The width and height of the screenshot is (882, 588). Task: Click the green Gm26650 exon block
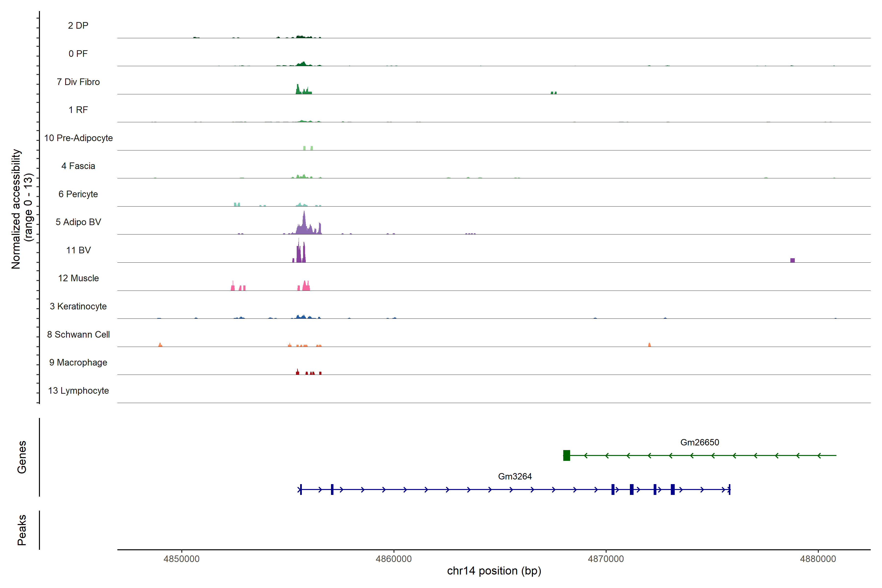pyautogui.click(x=566, y=455)
